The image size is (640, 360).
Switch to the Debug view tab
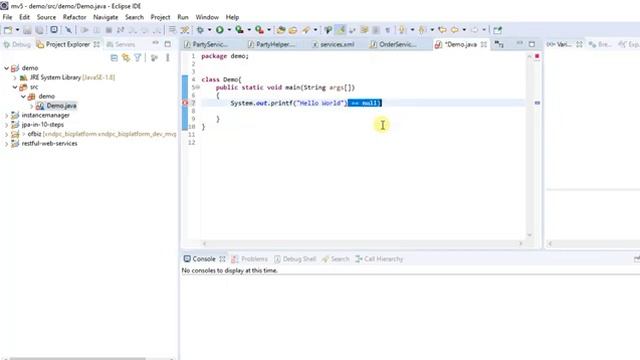[17, 44]
